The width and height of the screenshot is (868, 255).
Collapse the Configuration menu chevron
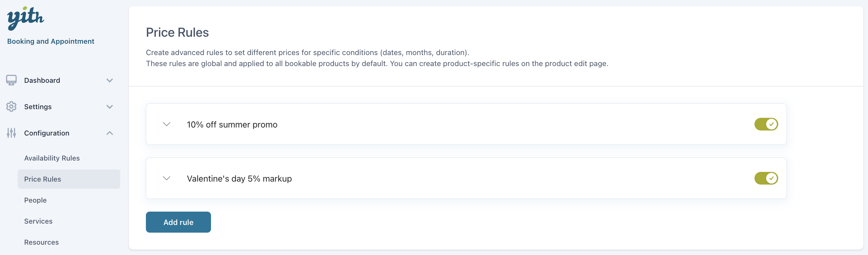(x=110, y=133)
